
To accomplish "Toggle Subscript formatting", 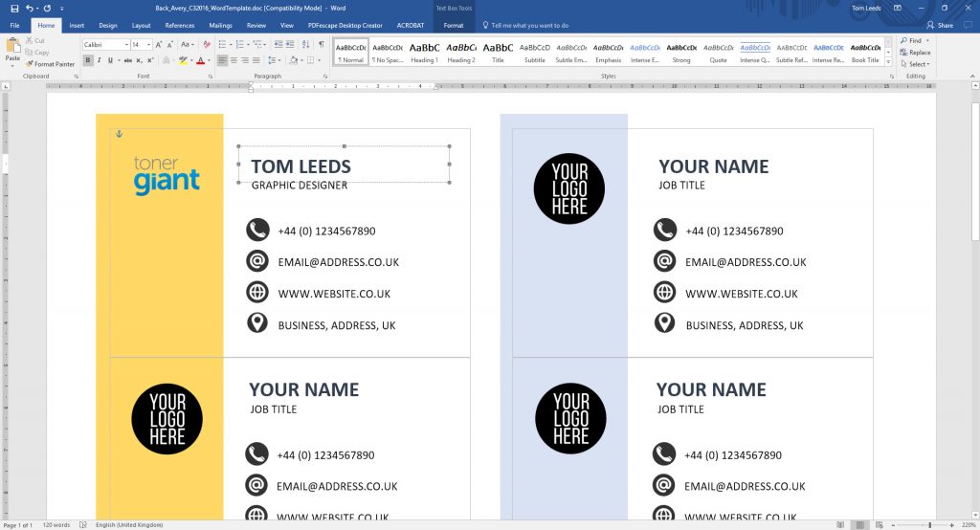I will [x=139, y=60].
